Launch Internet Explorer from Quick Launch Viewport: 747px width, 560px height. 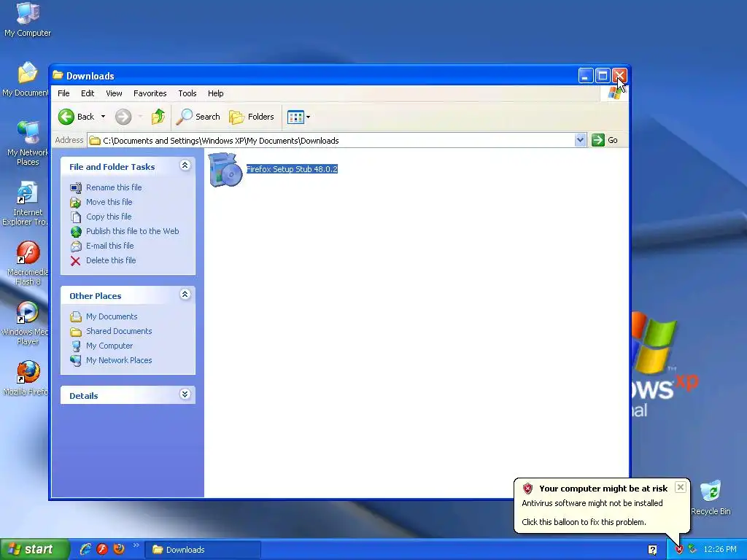(85, 550)
